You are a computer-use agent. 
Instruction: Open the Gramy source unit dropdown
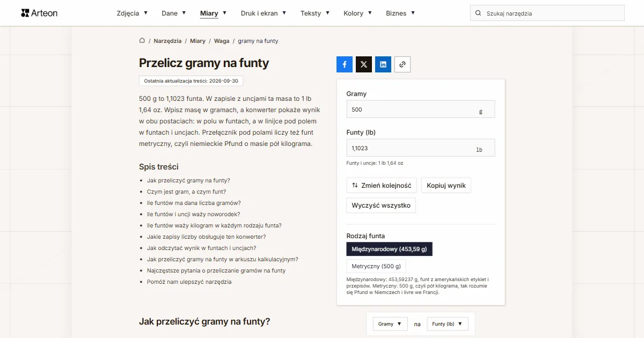[390, 324]
